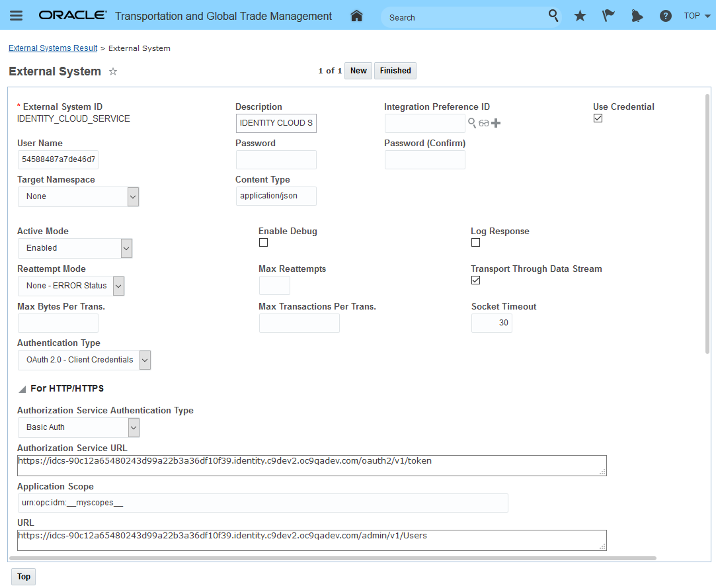Go to the Home icon

(x=356, y=16)
